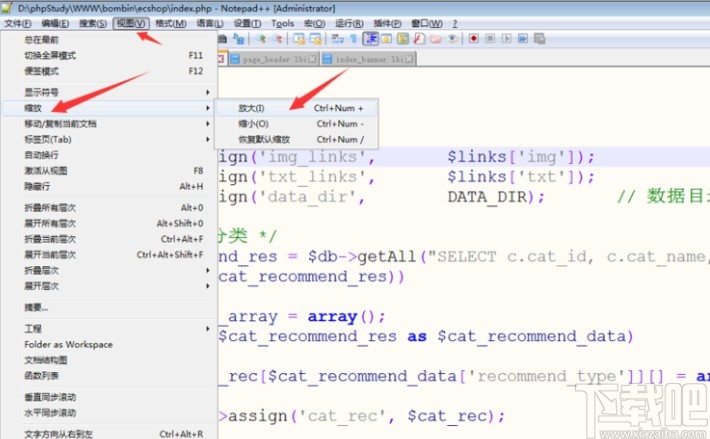
Task: Open the 语言(L) menu
Action: tap(210, 24)
